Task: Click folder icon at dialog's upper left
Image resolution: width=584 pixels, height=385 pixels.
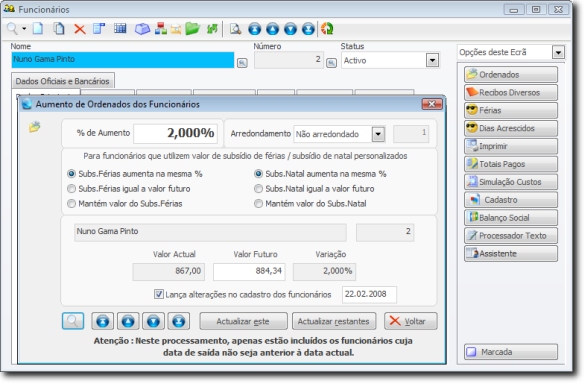Action: (35, 127)
